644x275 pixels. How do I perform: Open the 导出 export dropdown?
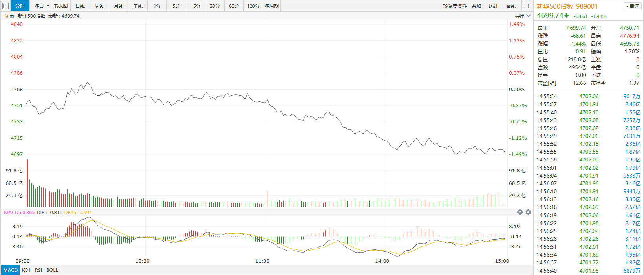523,16
